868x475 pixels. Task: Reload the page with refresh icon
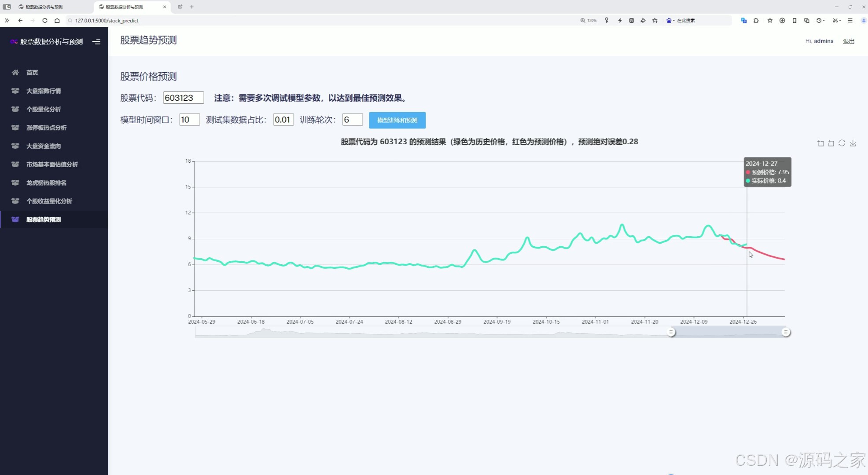[45, 21]
